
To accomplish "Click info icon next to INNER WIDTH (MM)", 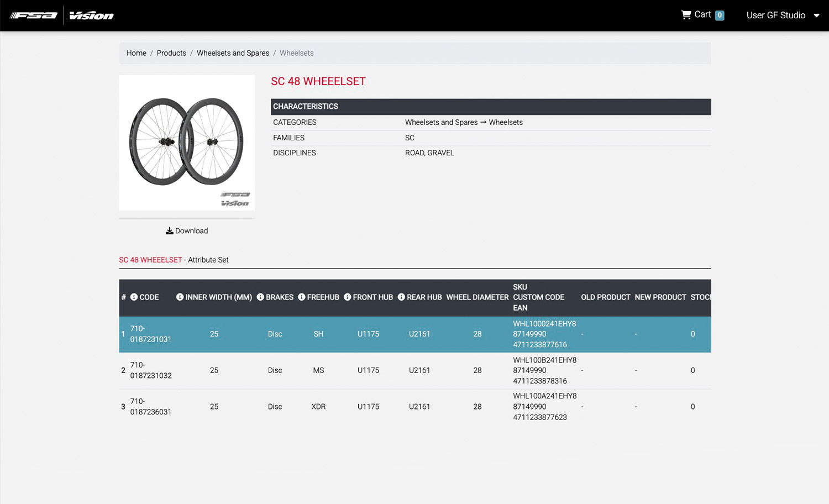I will coord(180,297).
